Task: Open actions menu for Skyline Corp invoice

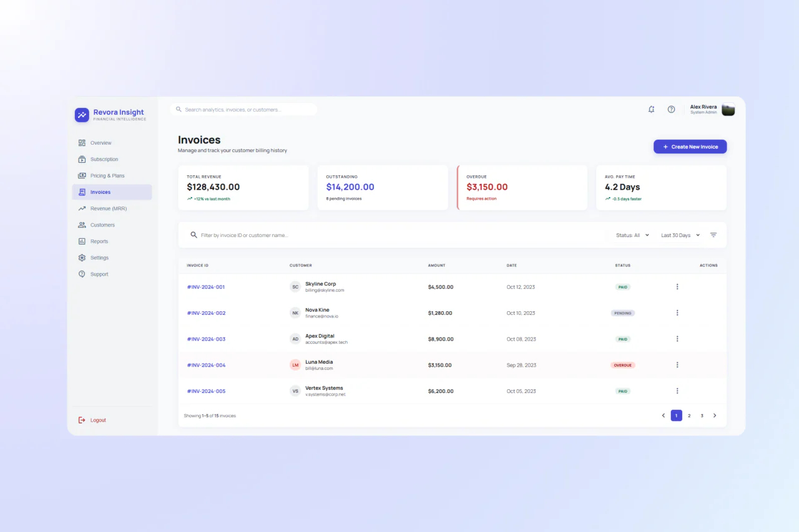Action: tap(677, 287)
